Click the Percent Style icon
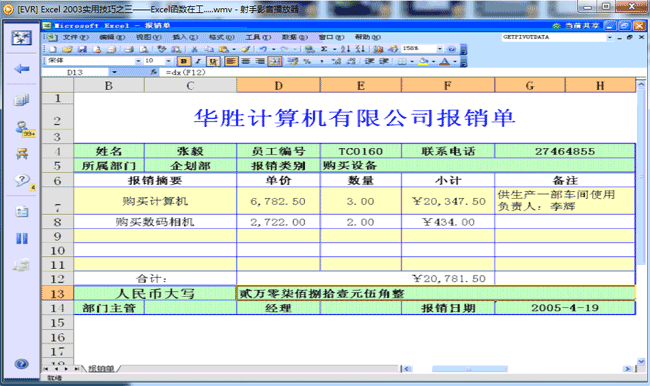This screenshot has height=386, width=650. point(306,61)
